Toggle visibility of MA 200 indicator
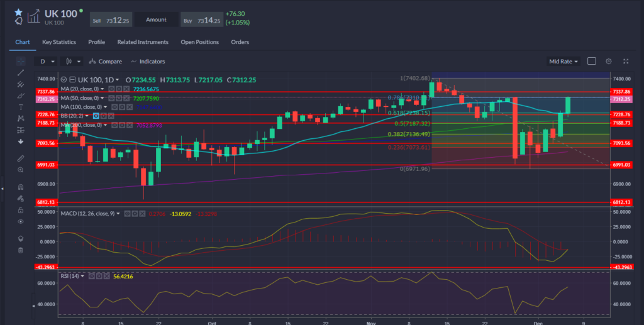 coord(114,125)
